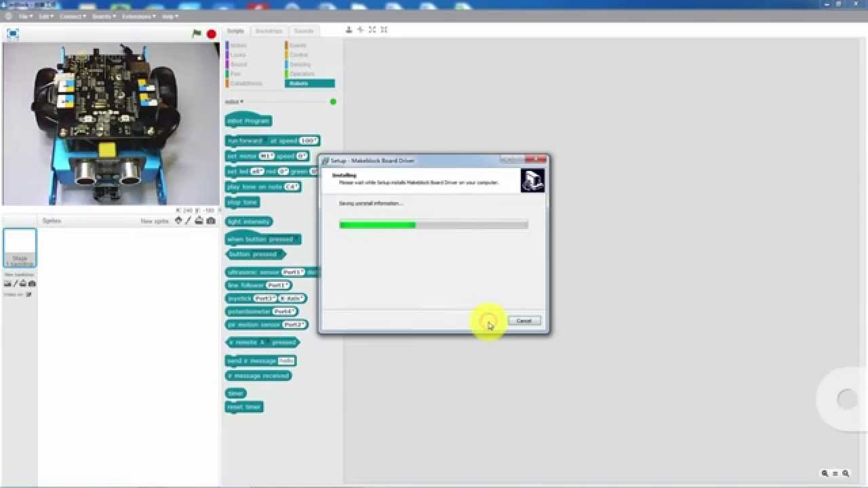Expand the mBot extension dropdown

(x=235, y=102)
